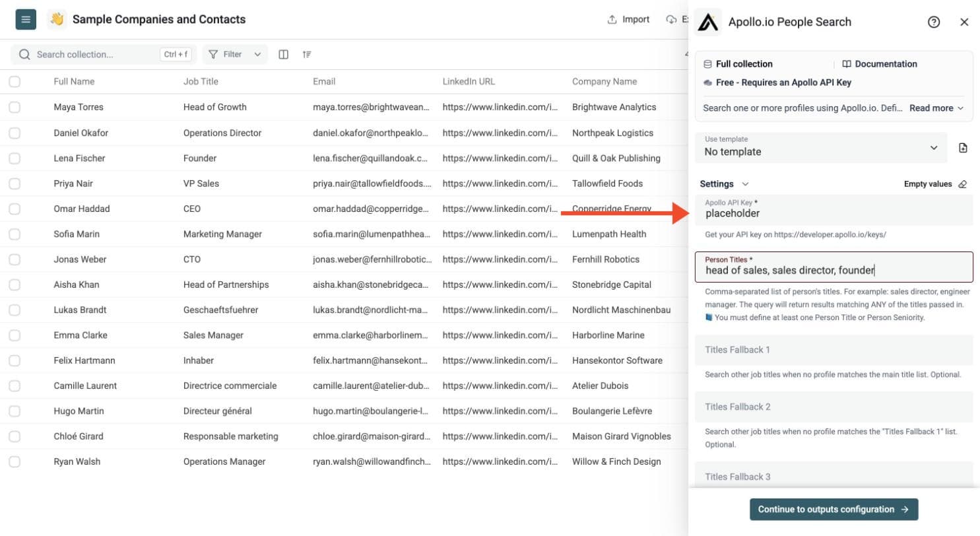The height and width of the screenshot is (536, 980).
Task: Open the sort order icon
Action: click(307, 54)
